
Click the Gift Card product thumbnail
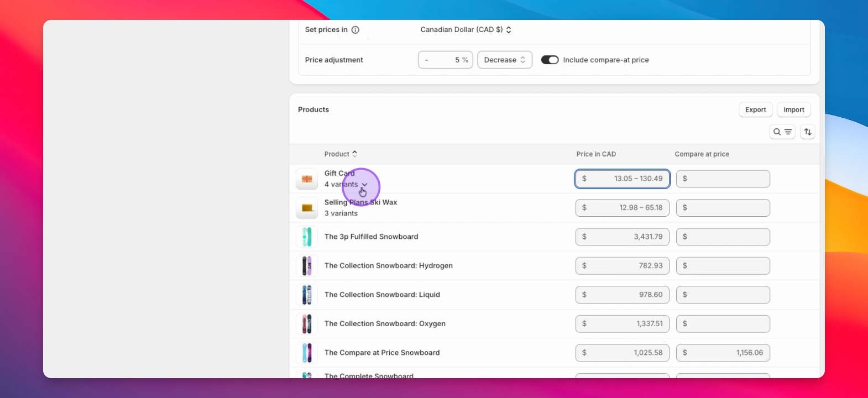[307, 179]
